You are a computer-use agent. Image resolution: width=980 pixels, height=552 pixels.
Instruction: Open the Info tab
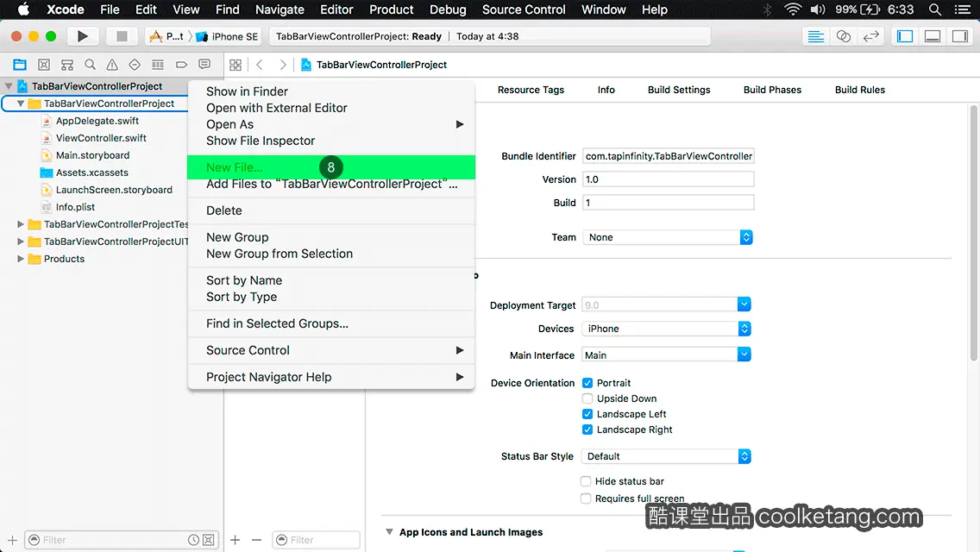click(606, 90)
